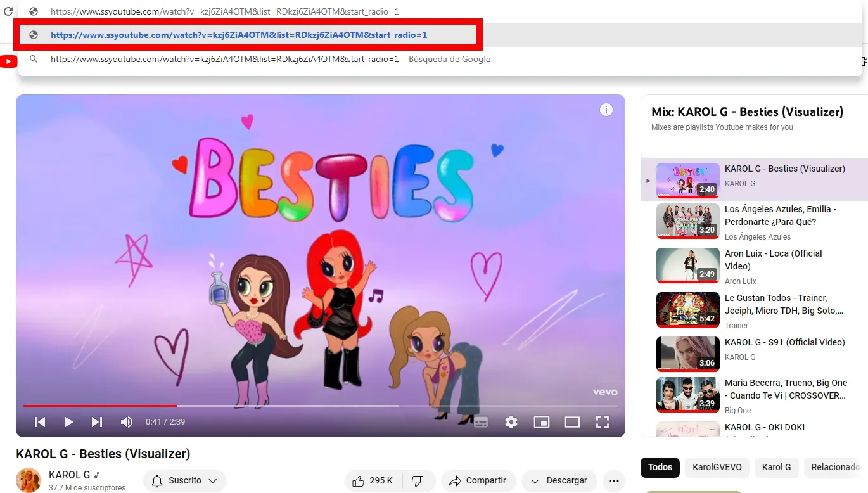Toggle theater mode view
Screen dimensions: 868x493
pos(572,422)
